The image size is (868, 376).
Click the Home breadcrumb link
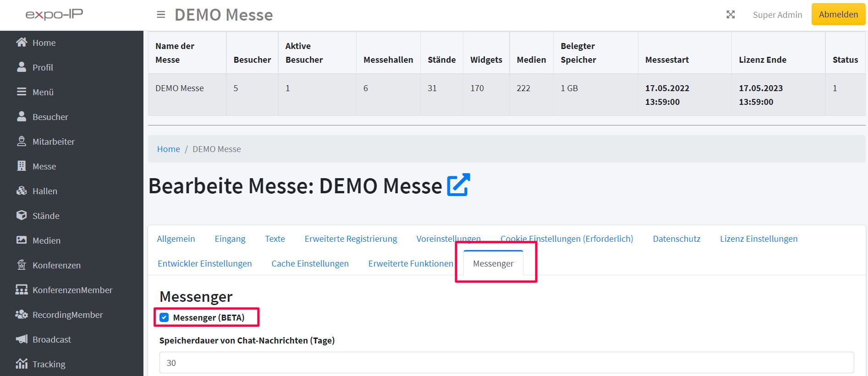(169, 149)
